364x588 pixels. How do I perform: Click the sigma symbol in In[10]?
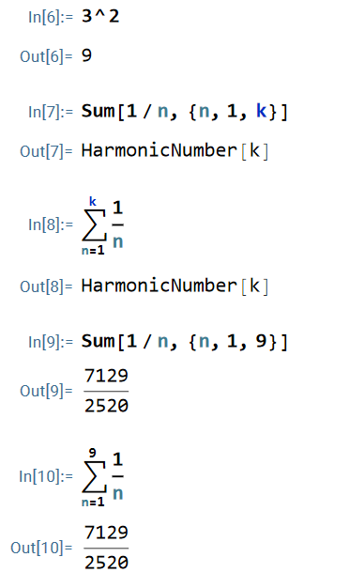pyautogui.click(x=95, y=477)
